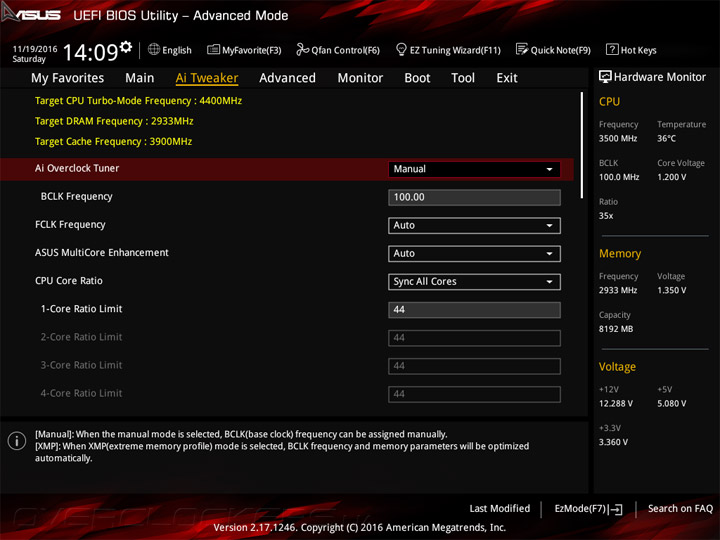Open the Tool tab
Screen dimensions: 720x540
click(x=463, y=78)
